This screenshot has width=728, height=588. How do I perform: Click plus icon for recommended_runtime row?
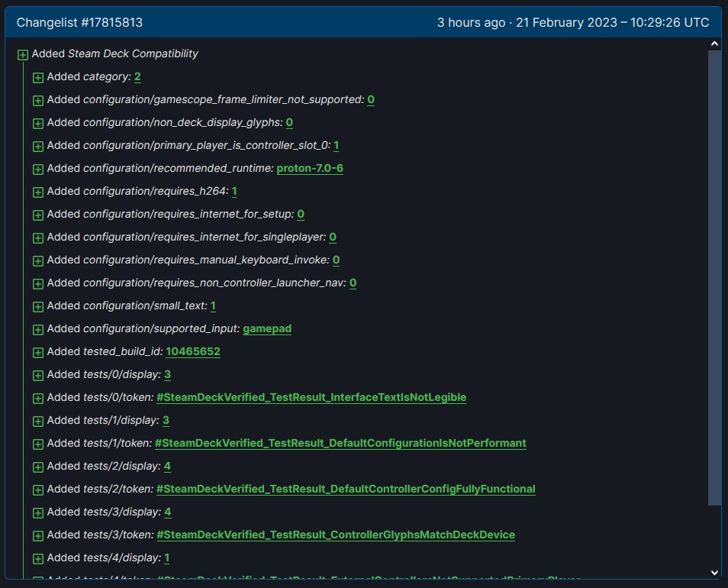(x=38, y=169)
